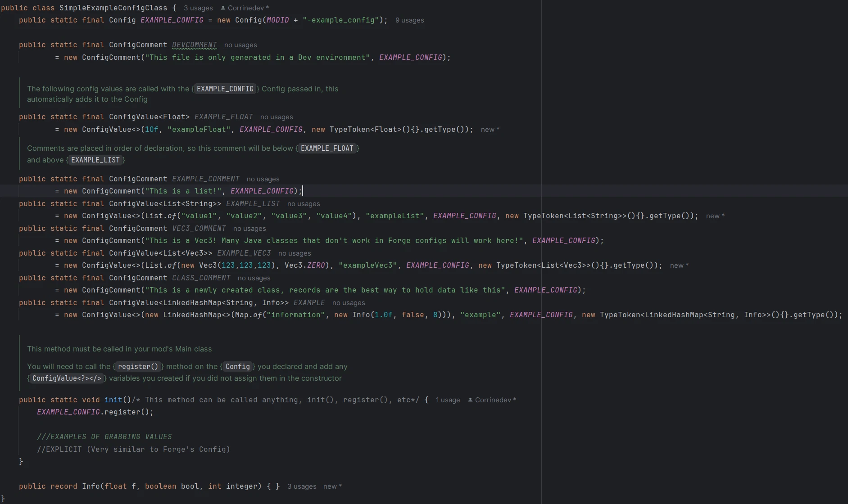Click the EXAMPLE_LIST code tag in the doc comment
The width and height of the screenshot is (848, 504).
[x=95, y=160]
